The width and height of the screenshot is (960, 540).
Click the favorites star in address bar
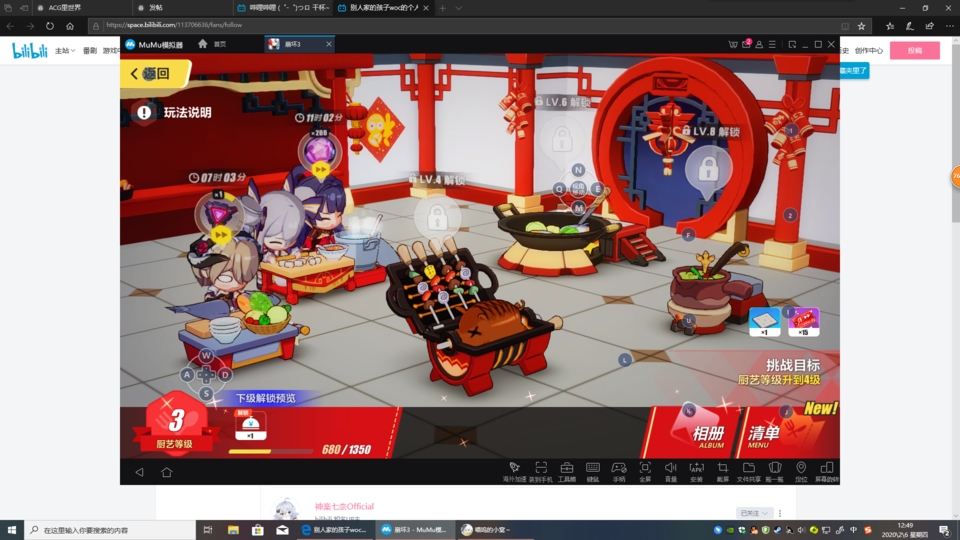pos(861,26)
